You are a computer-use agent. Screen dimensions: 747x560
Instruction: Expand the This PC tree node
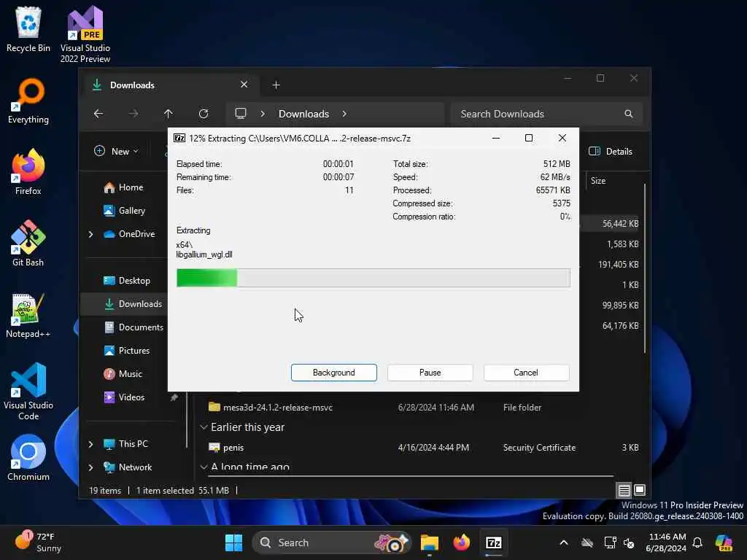90,444
